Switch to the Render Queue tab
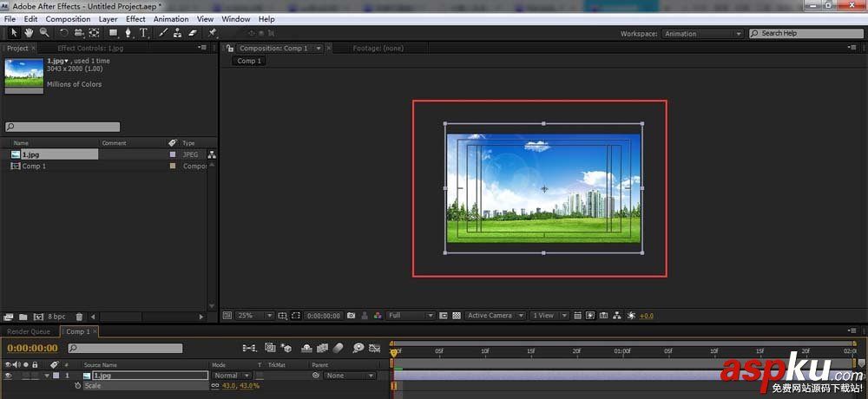 29,331
